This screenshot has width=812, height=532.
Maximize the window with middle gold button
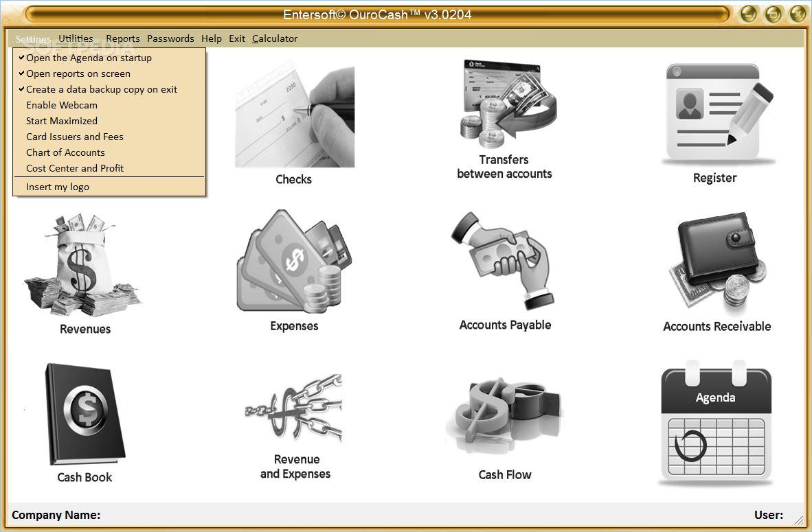pos(773,14)
